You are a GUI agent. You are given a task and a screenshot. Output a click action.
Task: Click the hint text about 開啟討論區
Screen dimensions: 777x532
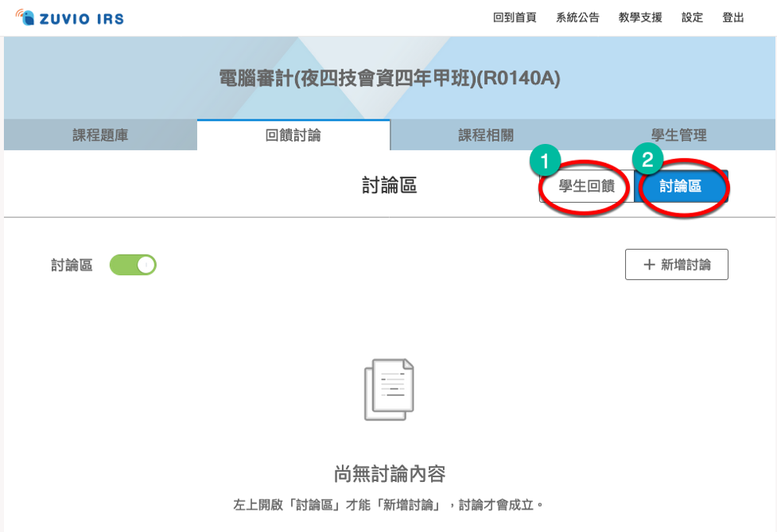(389, 505)
